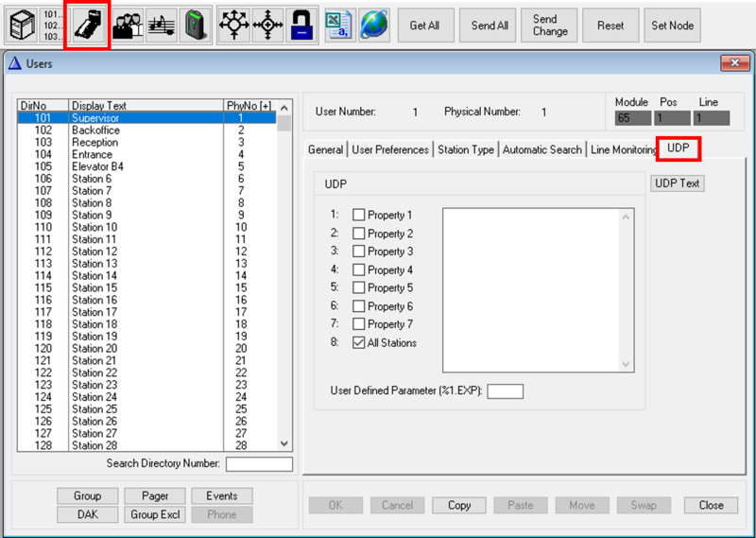Close the Users window

(735, 62)
